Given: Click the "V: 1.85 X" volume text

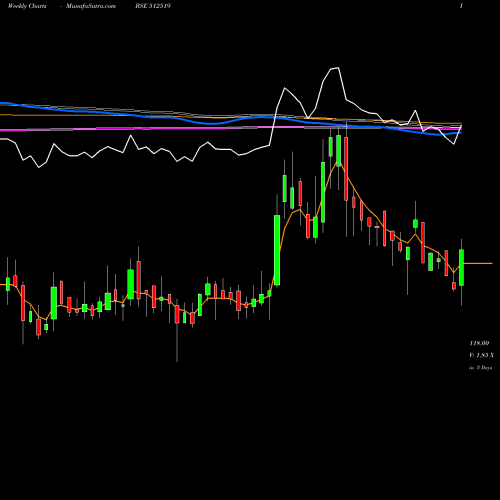Looking at the screenshot, I should point(481,355).
